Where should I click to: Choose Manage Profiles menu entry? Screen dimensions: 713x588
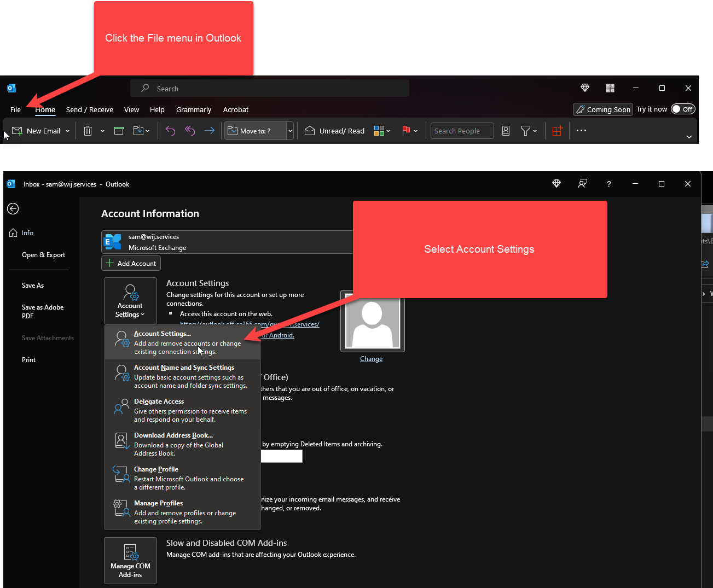coord(182,512)
